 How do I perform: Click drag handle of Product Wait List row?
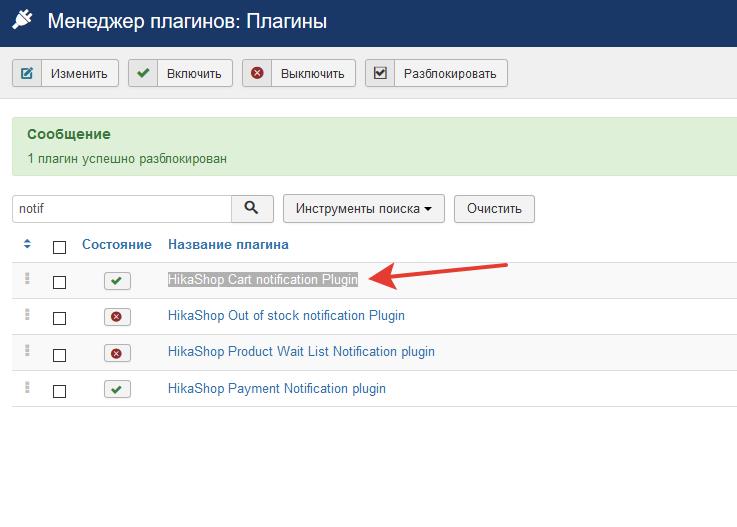(27, 350)
